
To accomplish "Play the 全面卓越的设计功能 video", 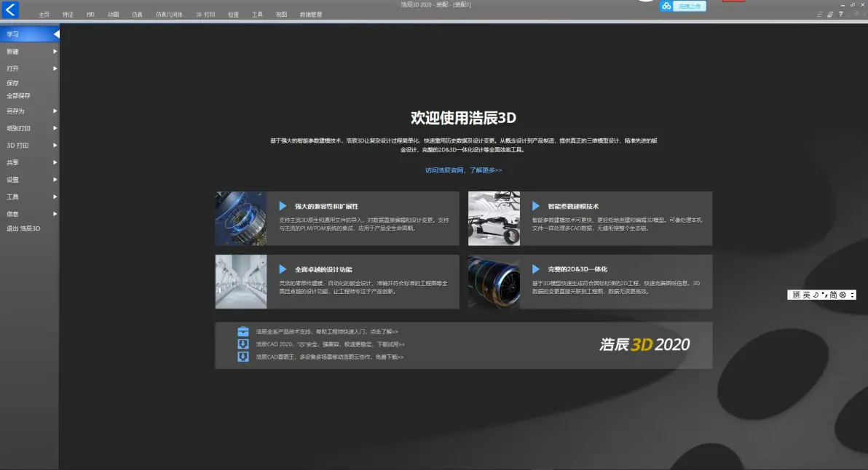I will [283, 269].
